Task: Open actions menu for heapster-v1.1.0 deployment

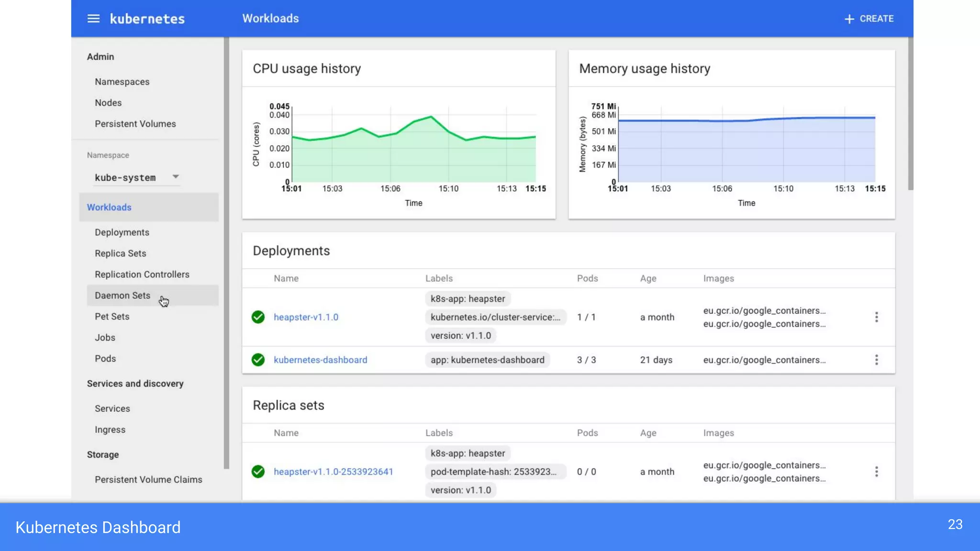Action: coord(877,317)
